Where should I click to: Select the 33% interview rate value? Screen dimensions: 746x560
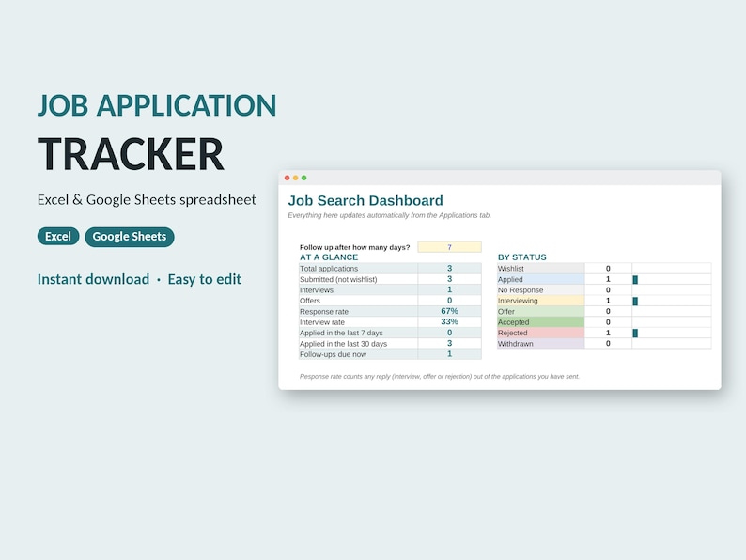450,321
